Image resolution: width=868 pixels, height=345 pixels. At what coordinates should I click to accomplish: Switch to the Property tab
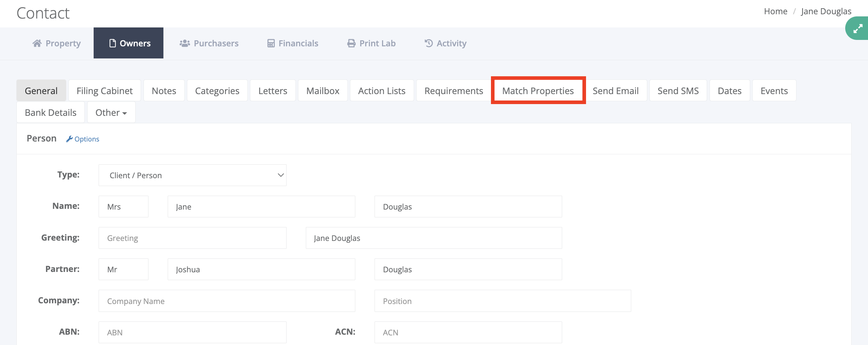pos(57,43)
